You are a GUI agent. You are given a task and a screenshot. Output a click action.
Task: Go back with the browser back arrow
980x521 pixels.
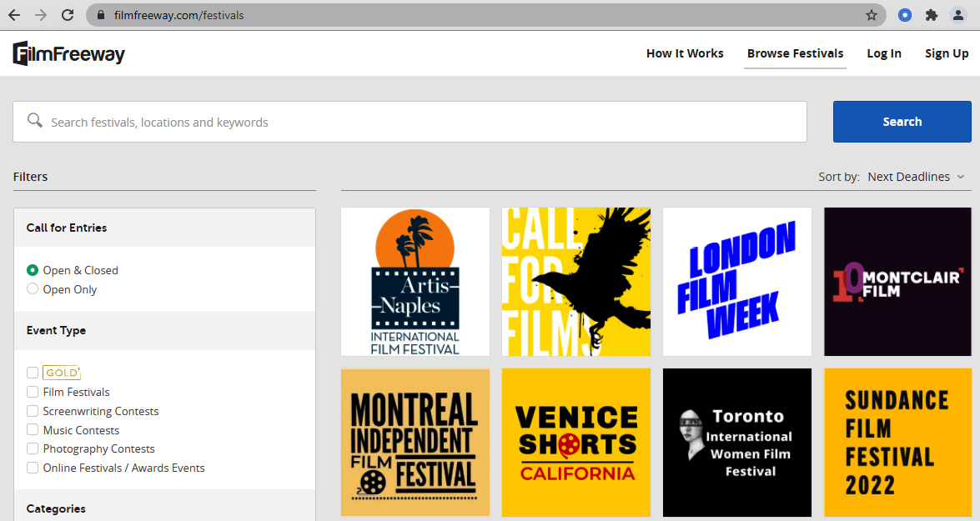pyautogui.click(x=13, y=15)
